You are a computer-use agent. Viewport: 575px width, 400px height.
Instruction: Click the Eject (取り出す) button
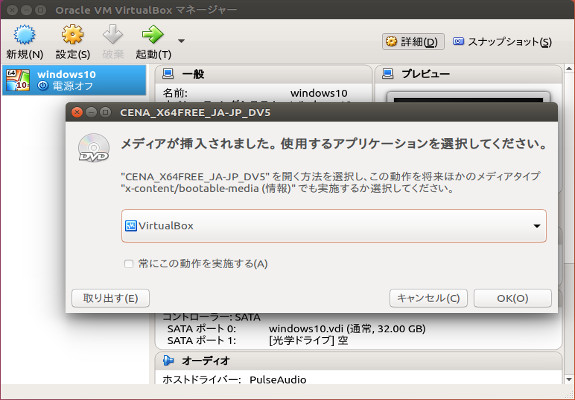[x=110, y=298]
